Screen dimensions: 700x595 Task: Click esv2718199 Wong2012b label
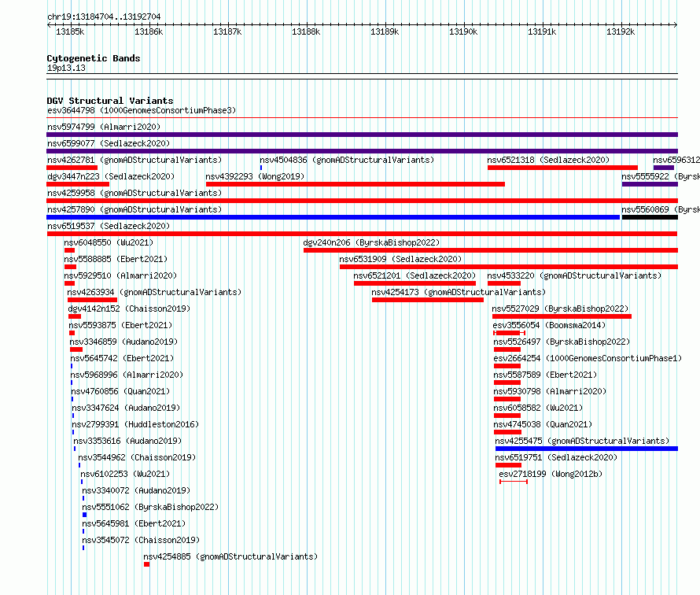coord(551,474)
